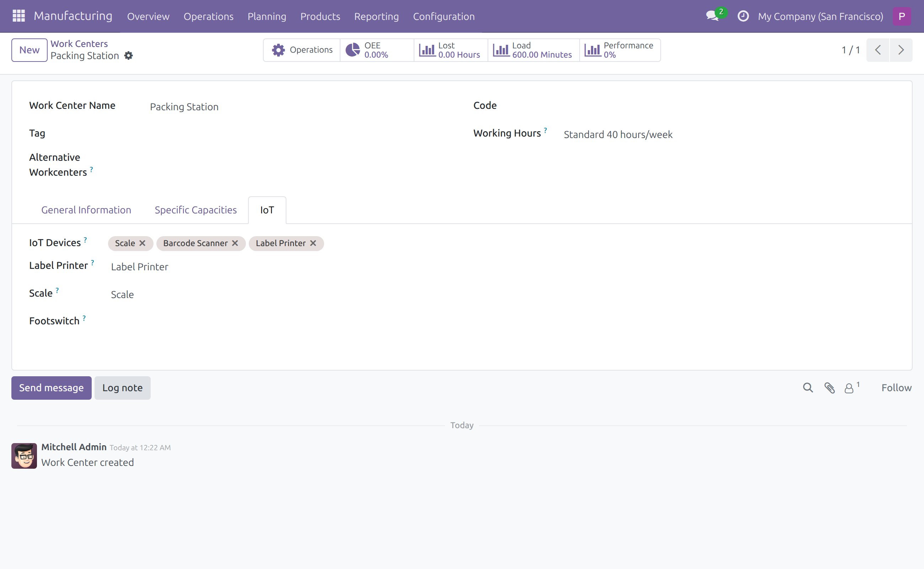Go to next record with right arrow
This screenshot has width=924, height=569.
[x=901, y=50]
